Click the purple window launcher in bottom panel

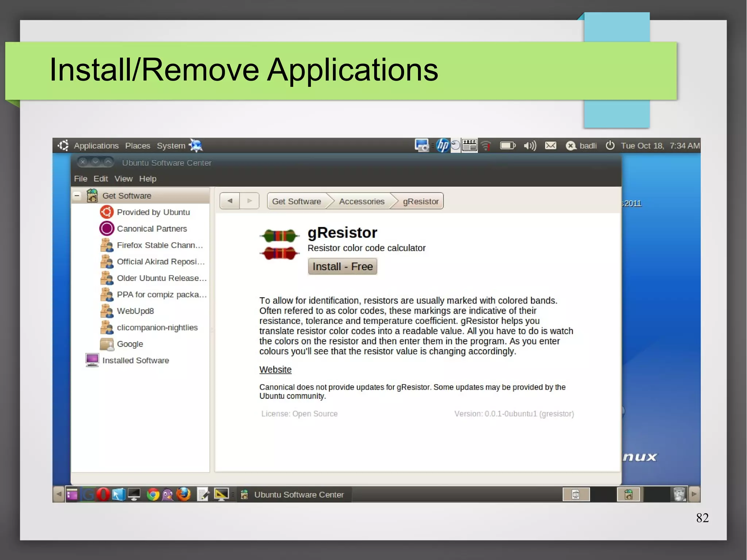point(72,494)
